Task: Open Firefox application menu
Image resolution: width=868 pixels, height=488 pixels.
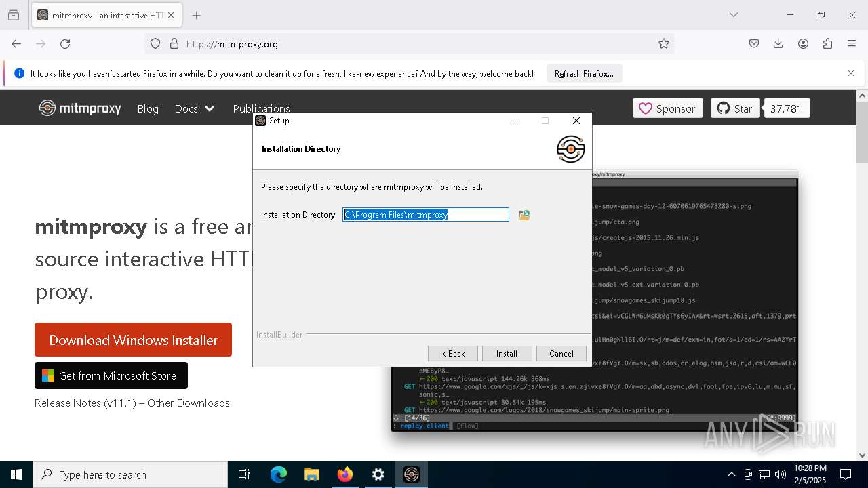Action: click(852, 44)
